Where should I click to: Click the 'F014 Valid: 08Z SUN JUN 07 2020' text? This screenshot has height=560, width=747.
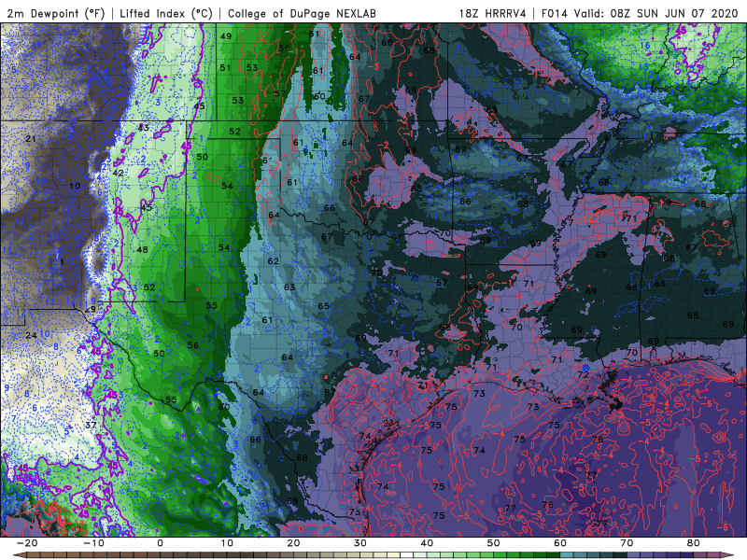pyautogui.click(x=640, y=13)
